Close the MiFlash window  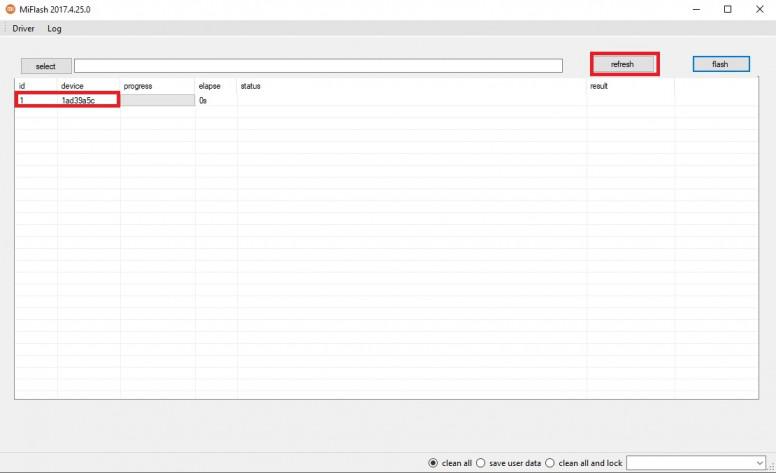[760, 9]
